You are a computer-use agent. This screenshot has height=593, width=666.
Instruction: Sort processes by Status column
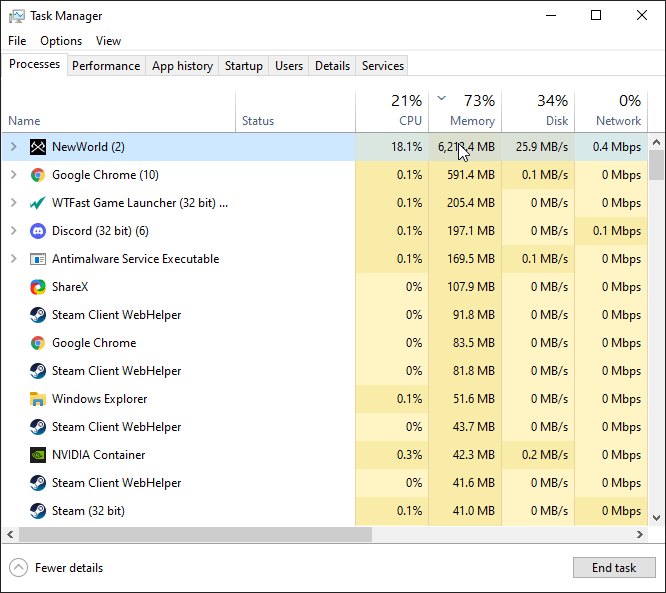click(x=295, y=112)
